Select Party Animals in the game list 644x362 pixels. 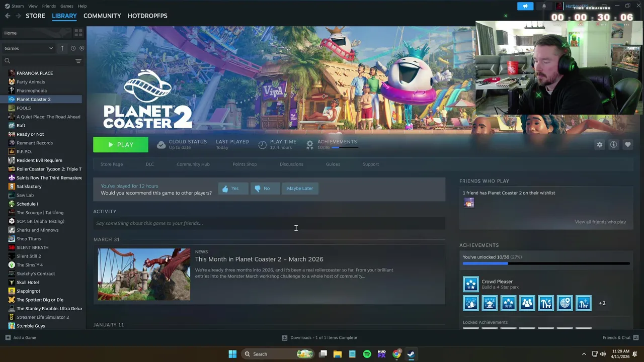pyautogui.click(x=31, y=82)
